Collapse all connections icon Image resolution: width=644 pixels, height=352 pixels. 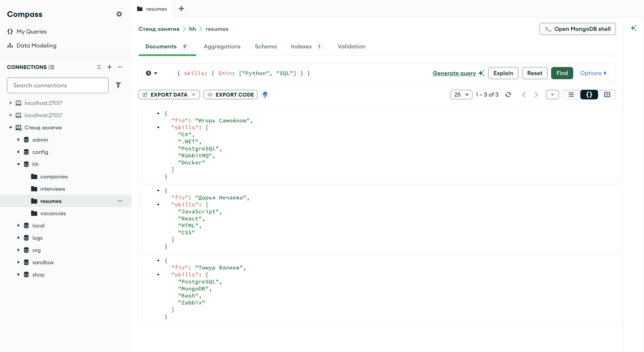click(x=99, y=67)
